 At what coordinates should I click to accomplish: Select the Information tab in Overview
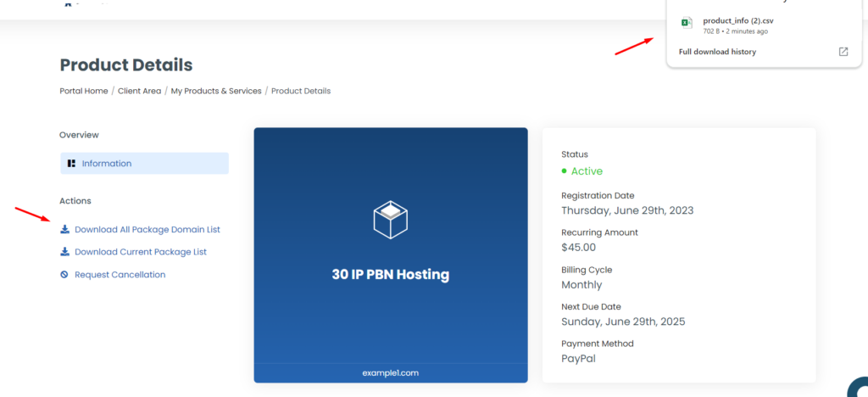tap(144, 164)
